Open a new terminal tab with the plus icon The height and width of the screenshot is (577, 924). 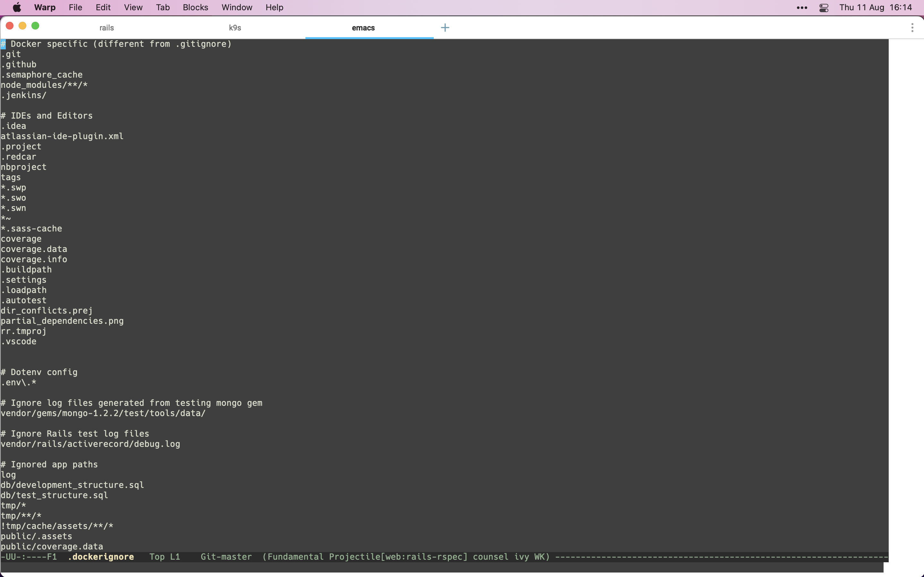[445, 28]
